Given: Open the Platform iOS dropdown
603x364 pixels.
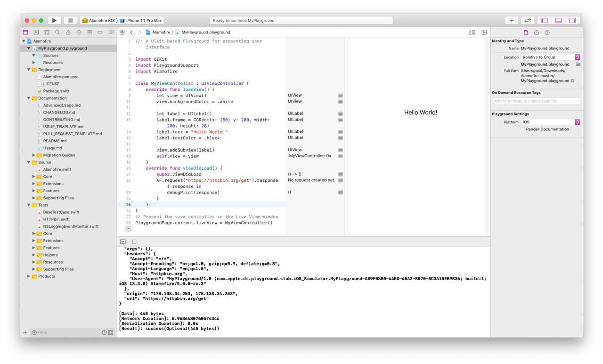Looking at the screenshot, I should tap(550, 122).
